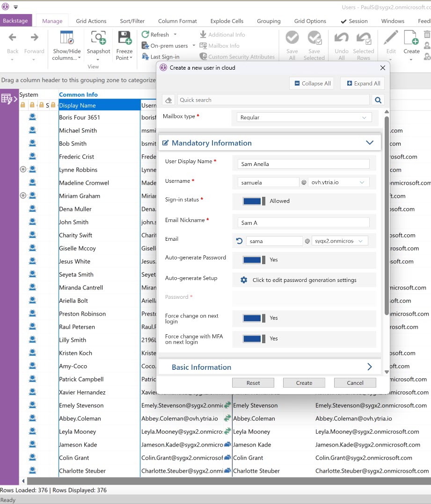Click the Back navigation arrow
Screen dimensions: 431x504
[13, 38]
